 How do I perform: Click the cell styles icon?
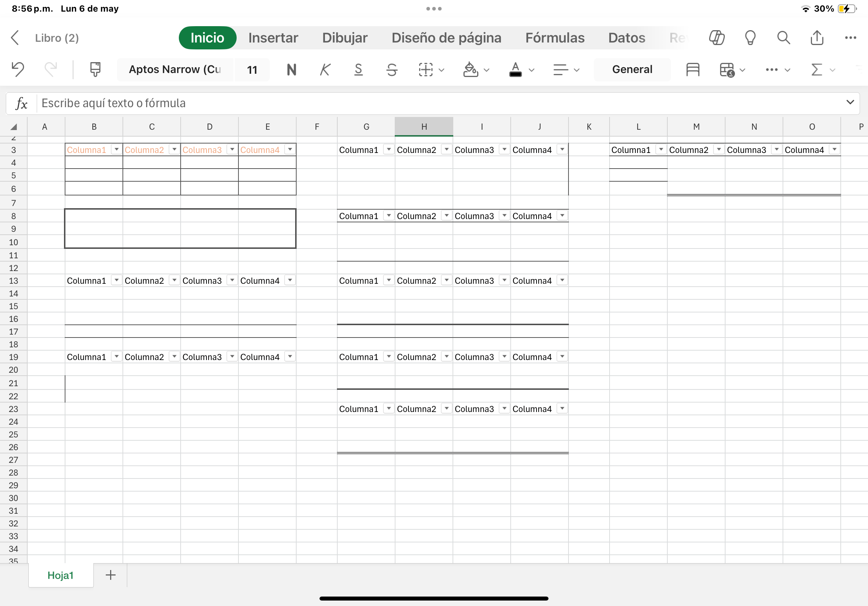692,69
